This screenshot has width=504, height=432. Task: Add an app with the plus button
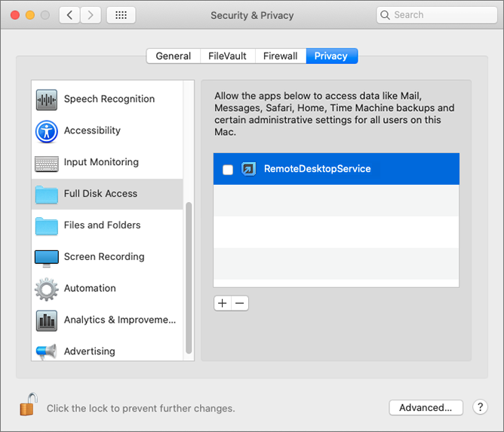pos(222,303)
